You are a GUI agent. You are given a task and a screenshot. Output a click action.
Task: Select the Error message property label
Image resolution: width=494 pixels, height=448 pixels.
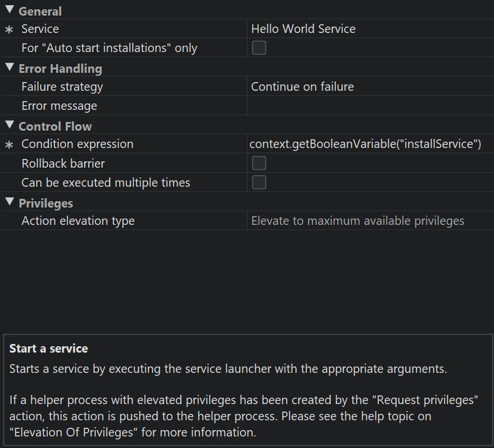59,106
